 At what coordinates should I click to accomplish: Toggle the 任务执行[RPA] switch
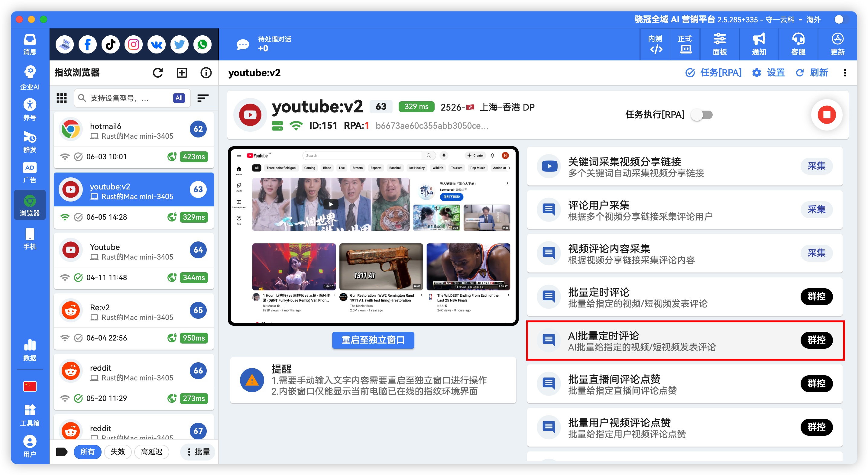pos(702,115)
